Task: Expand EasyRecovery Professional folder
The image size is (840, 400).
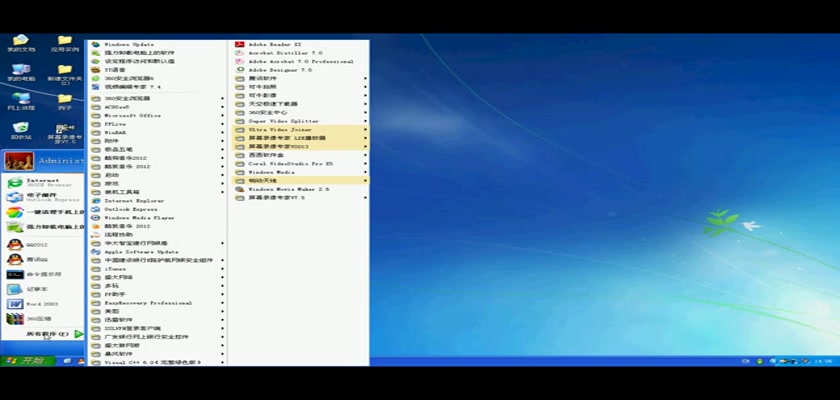Action: point(156,303)
